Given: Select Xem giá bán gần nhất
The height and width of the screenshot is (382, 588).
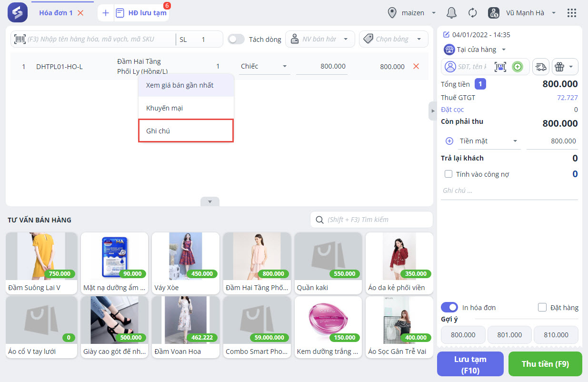Looking at the screenshot, I should tap(186, 85).
